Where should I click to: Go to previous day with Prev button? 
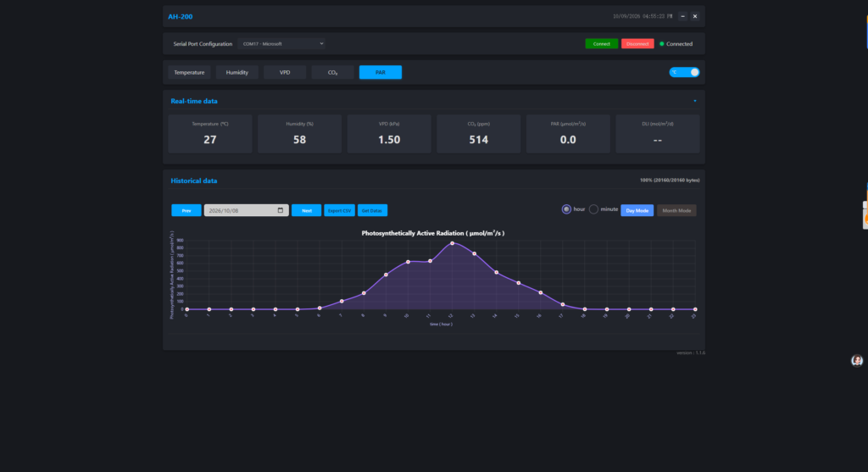click(186, 210)
